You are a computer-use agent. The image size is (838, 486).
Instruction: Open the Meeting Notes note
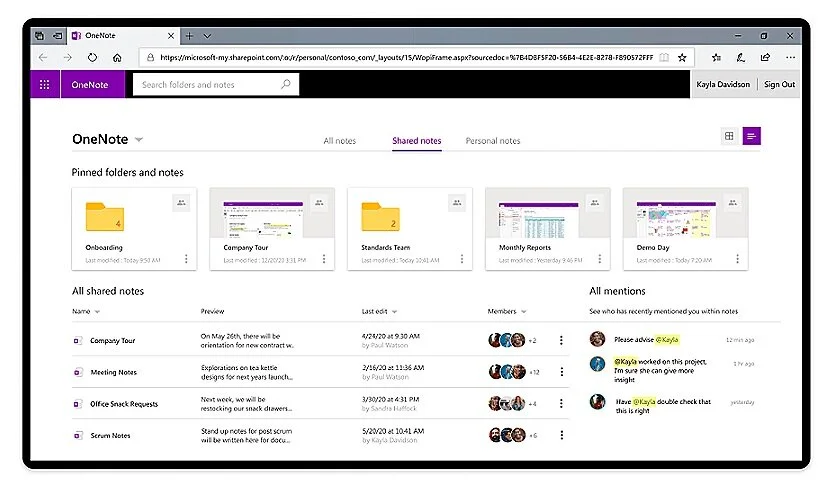click(113, 372)
